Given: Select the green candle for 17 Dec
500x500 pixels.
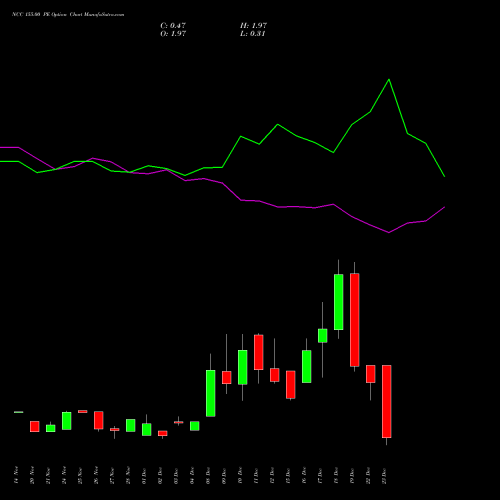Looking at the screenshot, I should [x=323, y=336].
